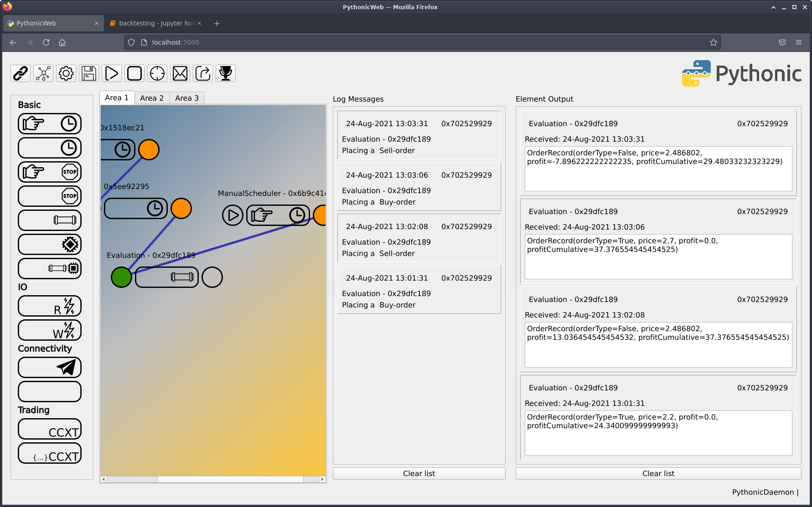Screen dimensions: 812x507
Task: Click the save floppy disk icon
Action: pos(89,73)
